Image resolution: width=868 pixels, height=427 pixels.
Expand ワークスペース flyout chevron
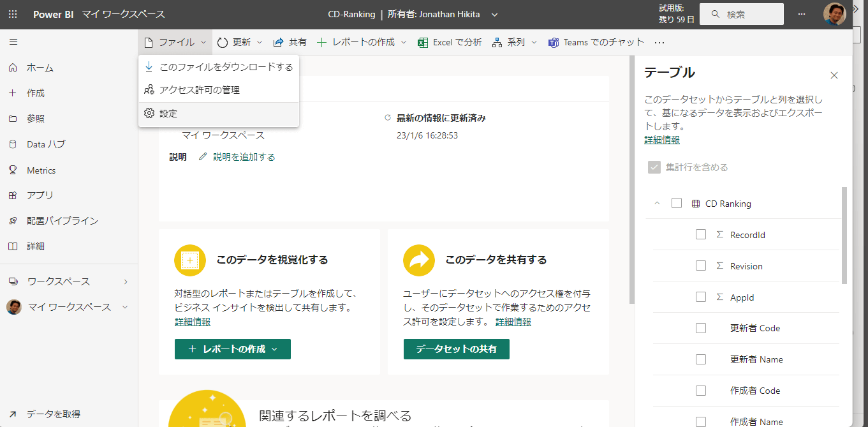pos(126,281)
